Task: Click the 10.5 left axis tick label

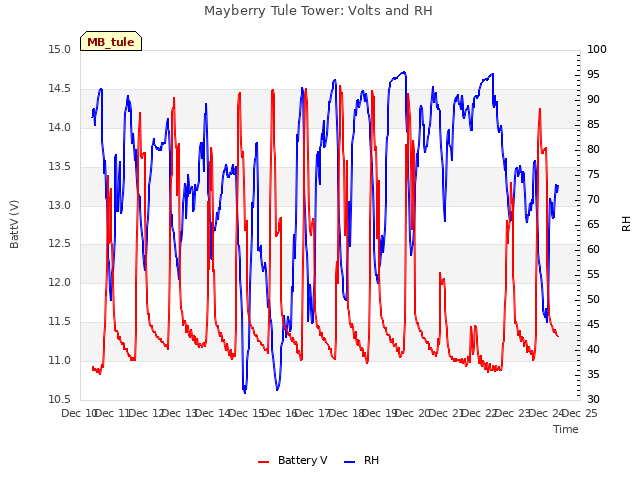Action: point(60,399)
